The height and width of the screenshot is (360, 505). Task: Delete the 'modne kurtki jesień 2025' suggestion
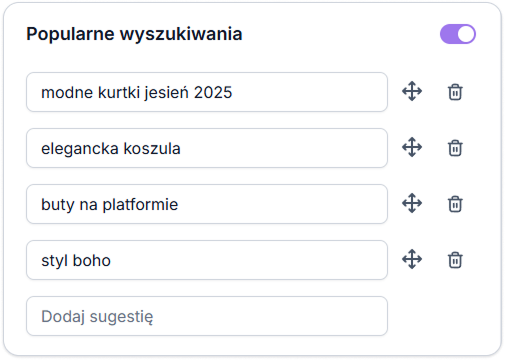[x=455, y=92]
